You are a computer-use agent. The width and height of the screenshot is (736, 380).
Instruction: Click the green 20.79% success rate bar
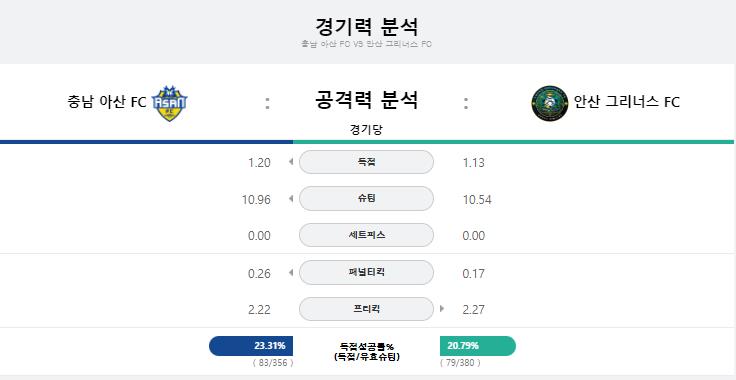(478, 346)
